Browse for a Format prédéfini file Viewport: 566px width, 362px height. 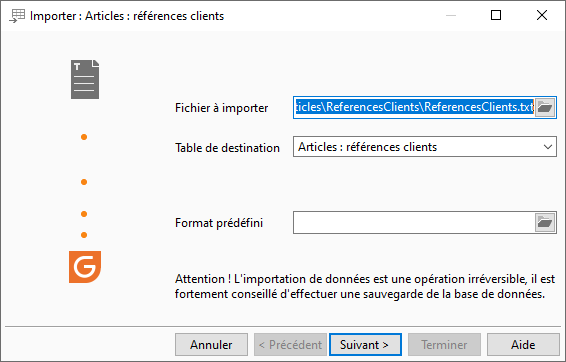(545, 223)
